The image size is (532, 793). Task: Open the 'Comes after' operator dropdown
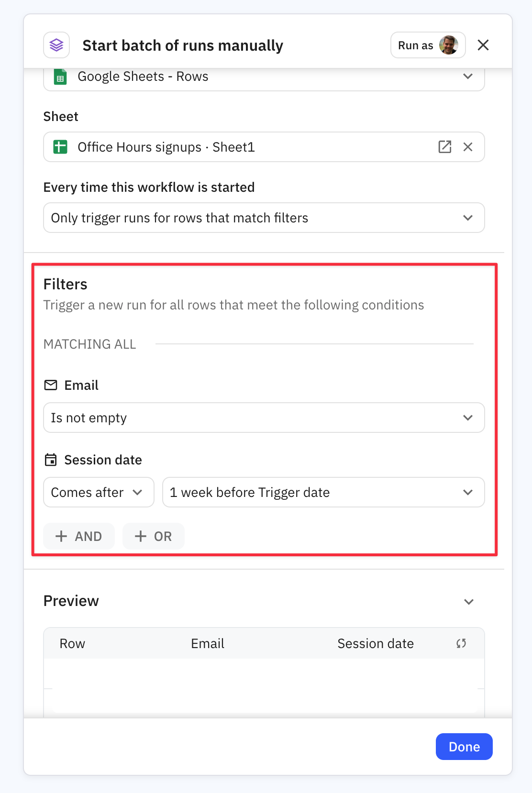click(99, 492)
